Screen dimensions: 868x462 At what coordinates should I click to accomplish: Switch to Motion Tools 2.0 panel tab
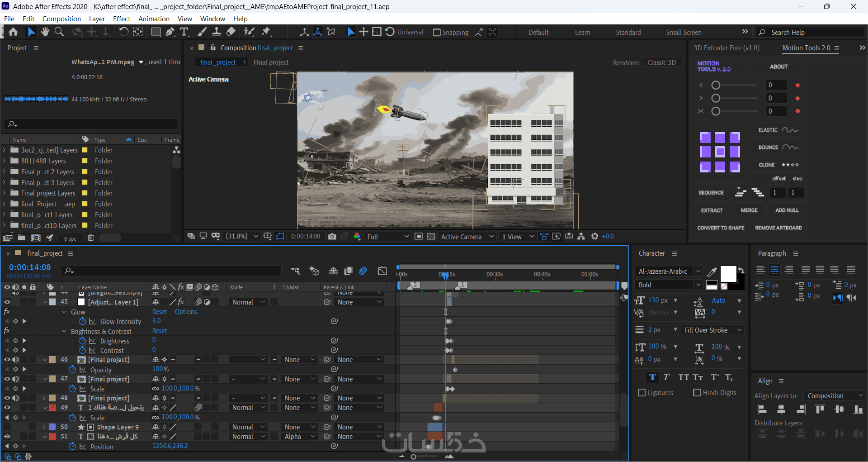point(806,48)
